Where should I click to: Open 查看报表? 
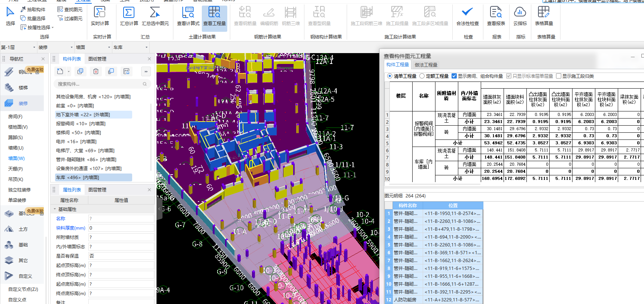496,16
